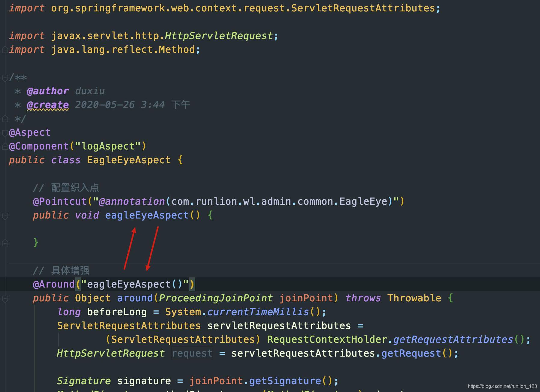Image resolution: width=540 pixels, height=392 pixels.
Task: Click the fold end marker at eagleEyeAspect closing brace
Action: 5,243
